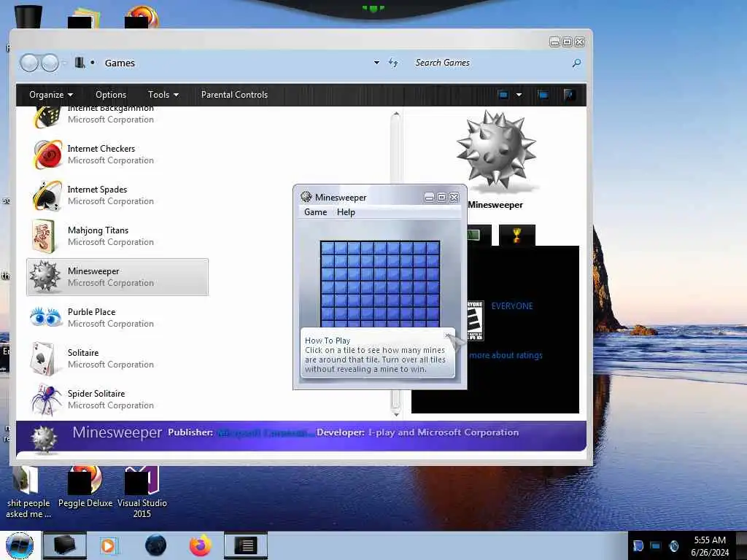The width and height of the screenshot is (747, 560).
Task: Open Parental Controls in the toolbar
Action: 234,94
